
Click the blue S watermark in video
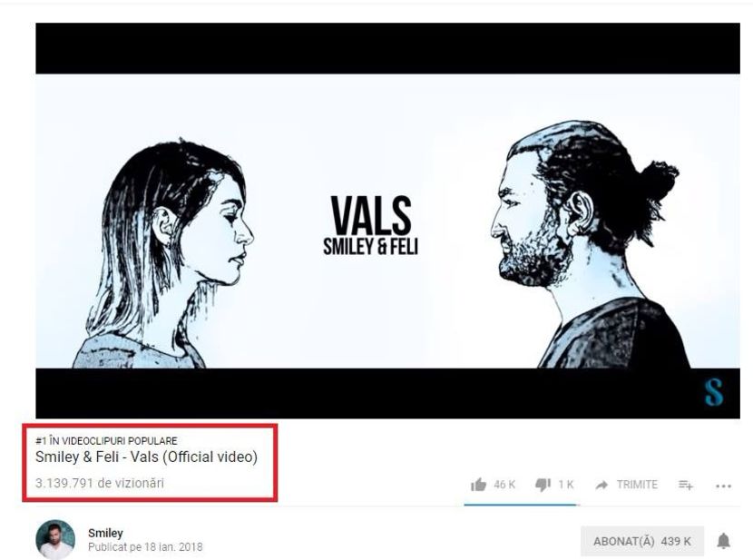[x=714, y=392]
